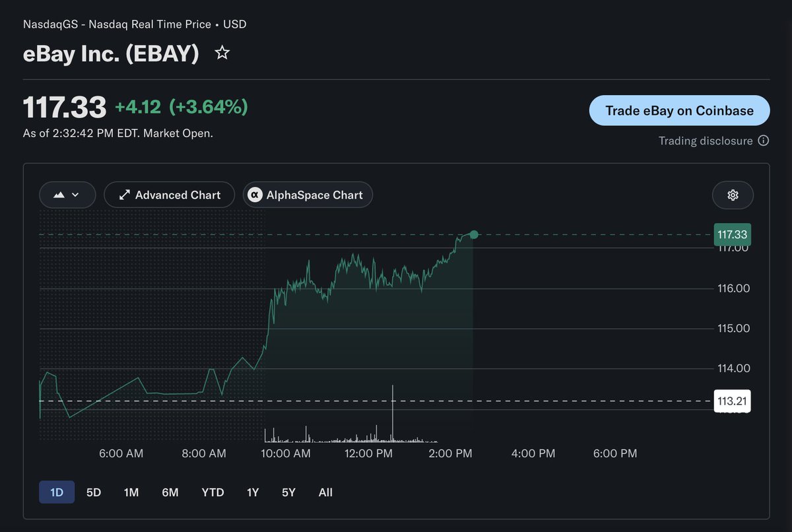Click the 6:00 AM x-axis label

point(121,453)
